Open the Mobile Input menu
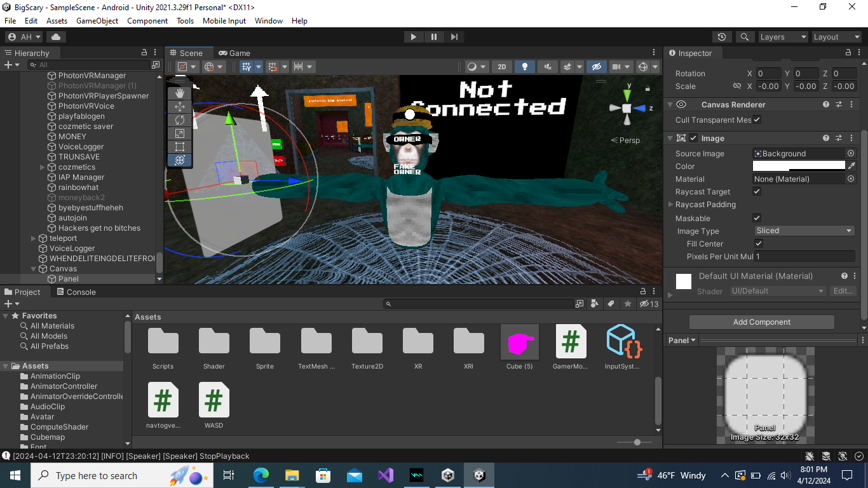Viewport: 868px width, 488px height. 224,20
